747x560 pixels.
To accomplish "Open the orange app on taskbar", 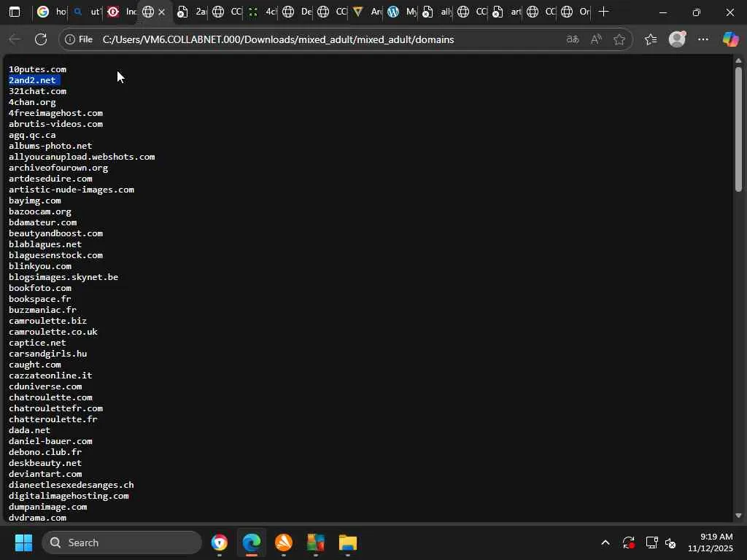I will pos(284,542).
